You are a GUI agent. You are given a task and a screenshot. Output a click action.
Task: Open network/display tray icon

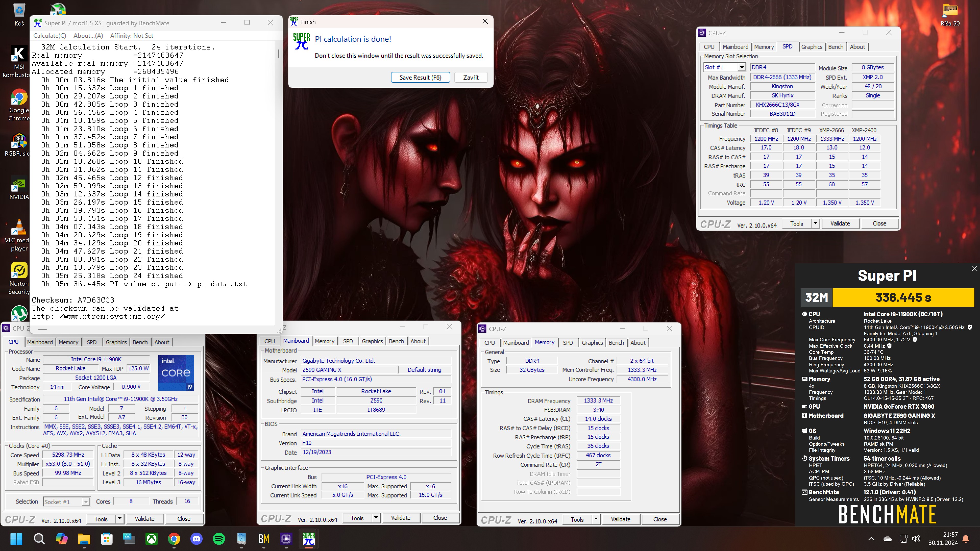903,539
